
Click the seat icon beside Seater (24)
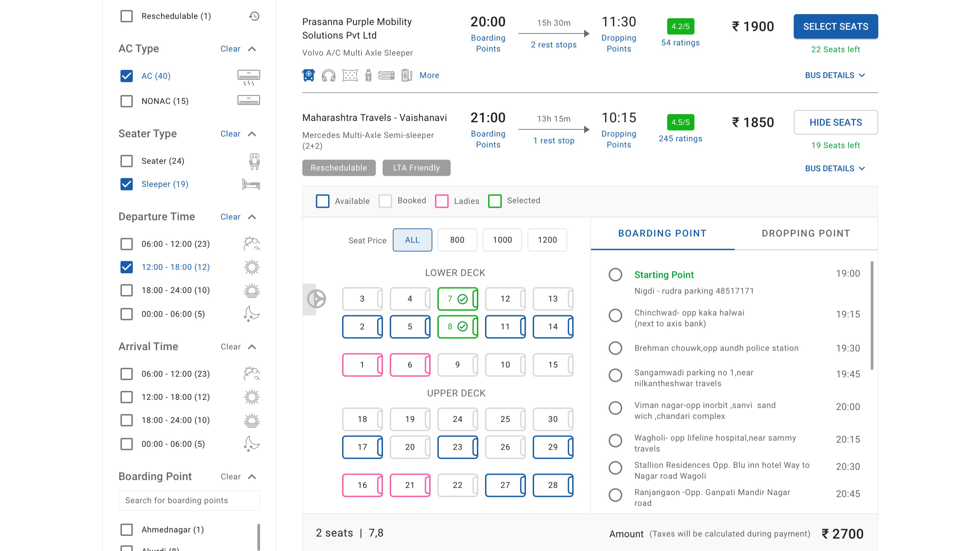(255, 161)
